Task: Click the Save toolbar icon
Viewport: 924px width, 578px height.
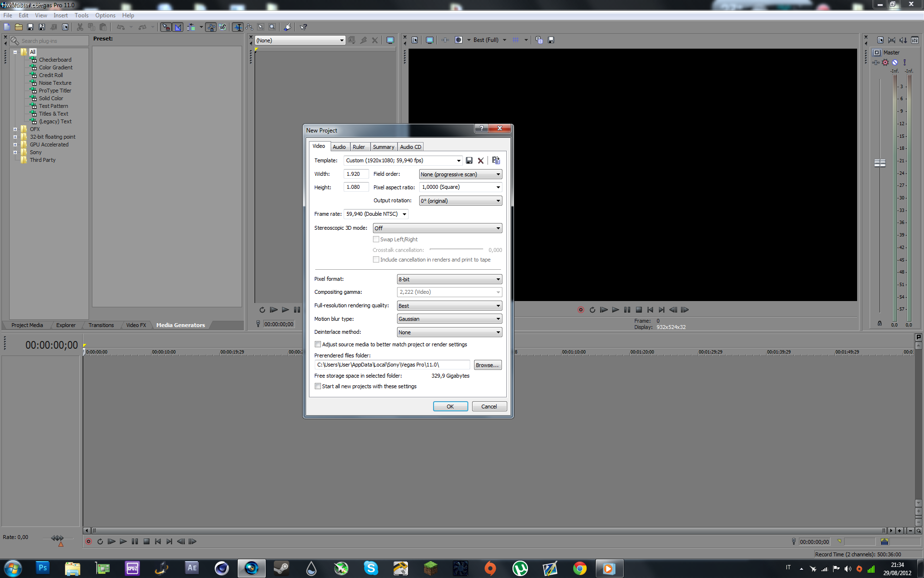Action: pos(30,27)
